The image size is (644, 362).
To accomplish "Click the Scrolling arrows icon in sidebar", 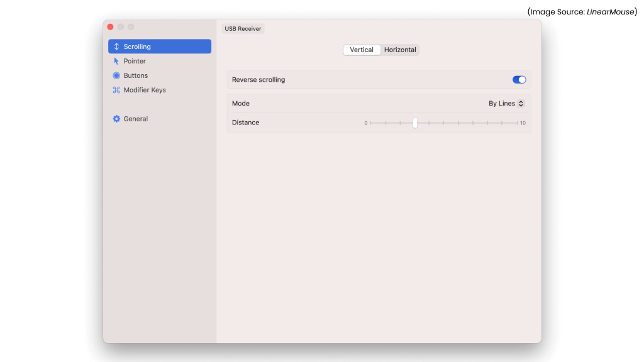I will tap(116, 47).
